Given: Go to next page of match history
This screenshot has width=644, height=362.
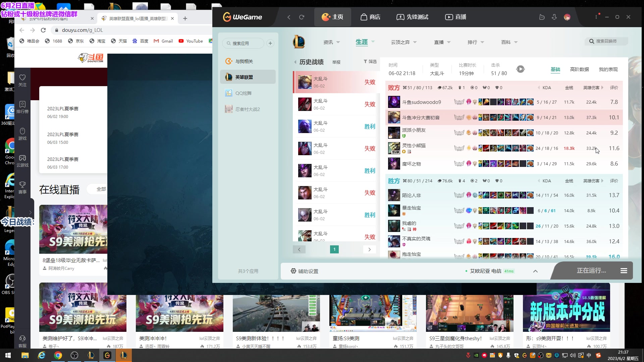Looking at the screenshot, I should (x=369, y=249).
